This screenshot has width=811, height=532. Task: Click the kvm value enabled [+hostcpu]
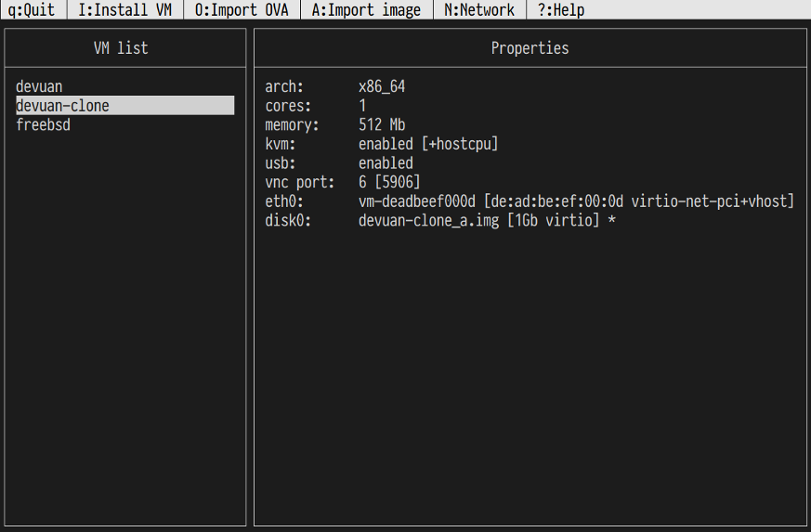tap(428, 144)
